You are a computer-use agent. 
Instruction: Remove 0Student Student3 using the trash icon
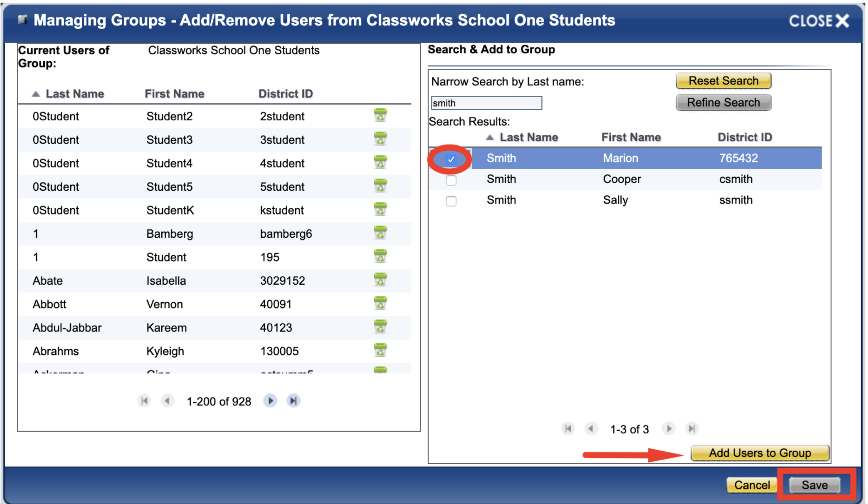380,139
